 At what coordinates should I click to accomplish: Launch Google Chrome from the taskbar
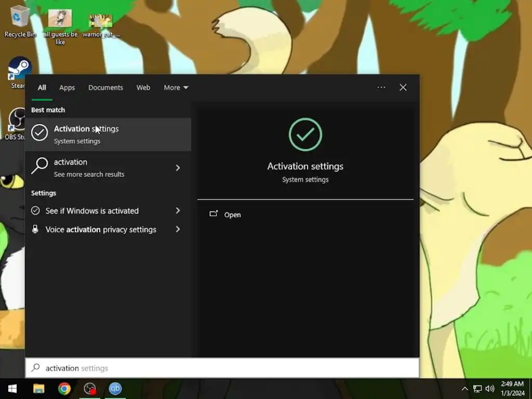[64, 389]
